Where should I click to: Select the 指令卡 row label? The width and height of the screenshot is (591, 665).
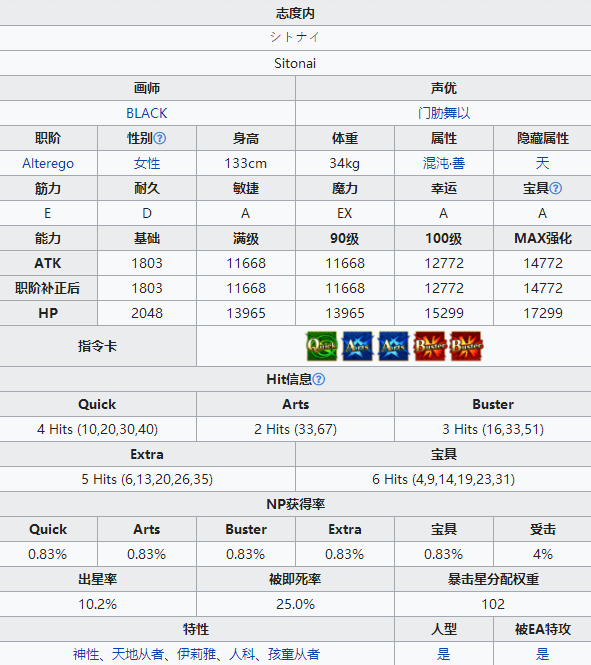point(98,346)
